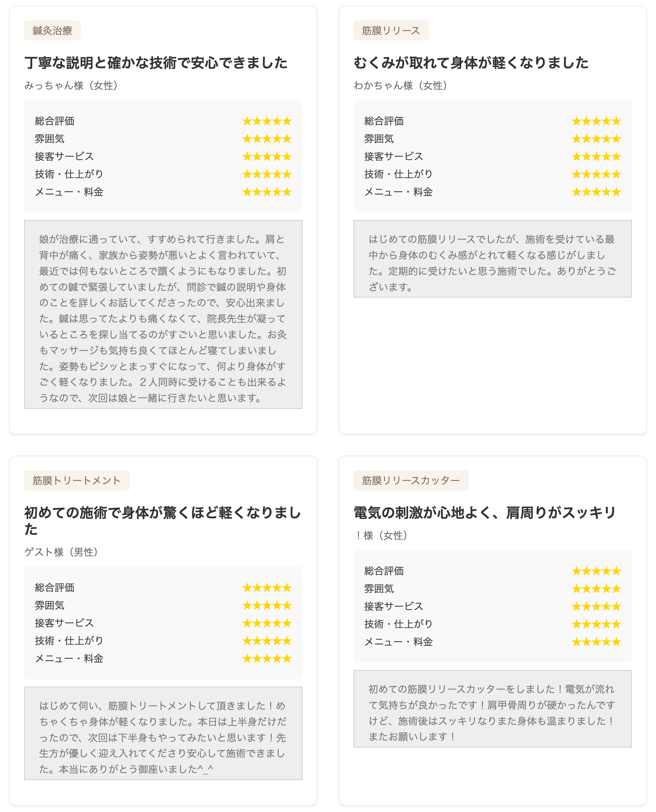The width and height of the screenshot is (656, 812).
Task: Click 総合評価 stars in みっちゃん review
Action: 267,121
